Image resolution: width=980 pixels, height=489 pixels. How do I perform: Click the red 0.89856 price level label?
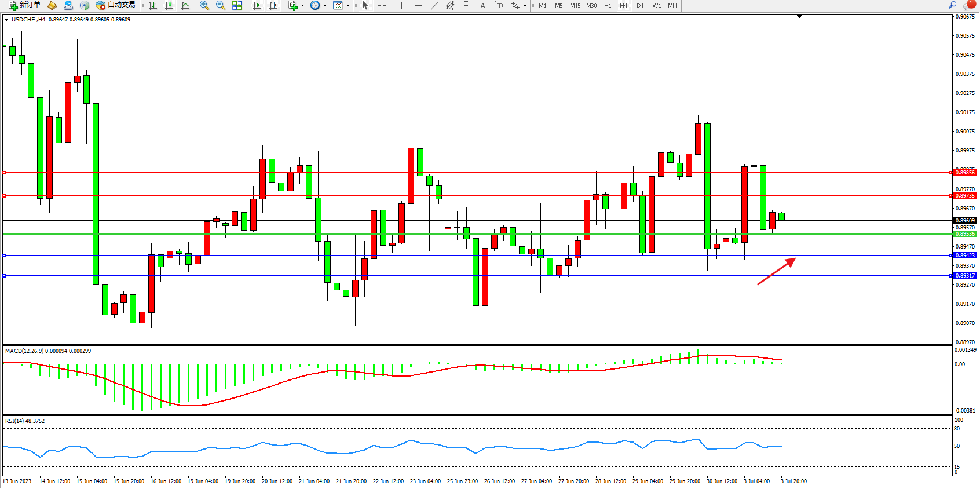pyautogui.click(x=965, y=173)
